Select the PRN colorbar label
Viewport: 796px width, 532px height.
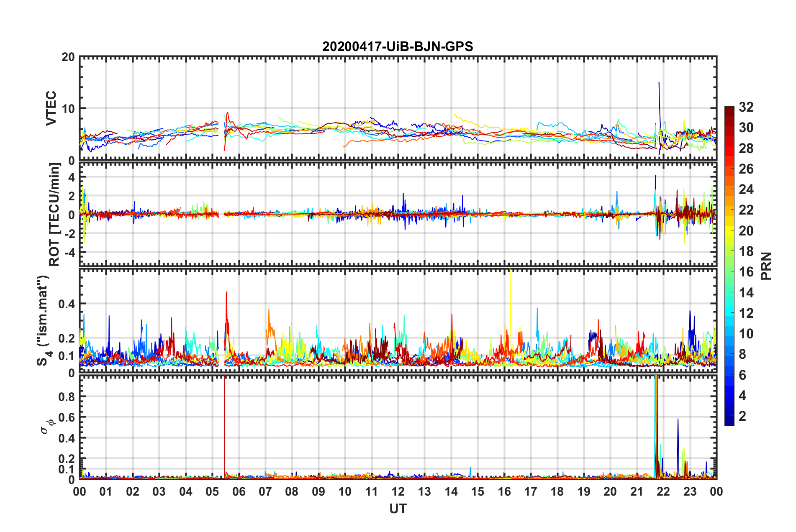pos(766,266)
